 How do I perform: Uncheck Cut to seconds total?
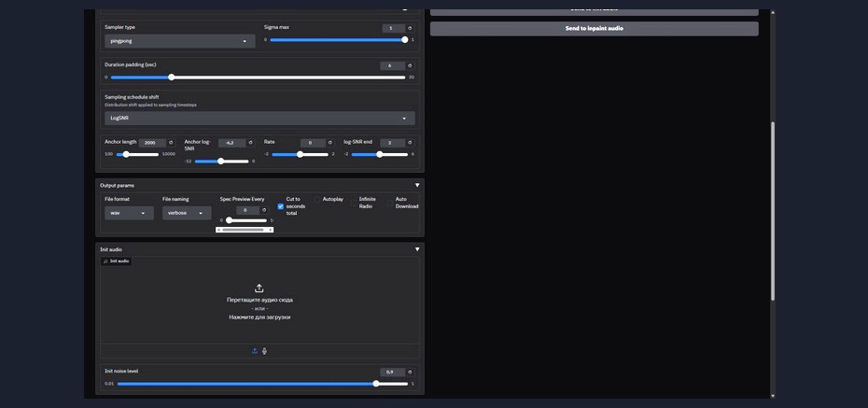click(281, 206)
